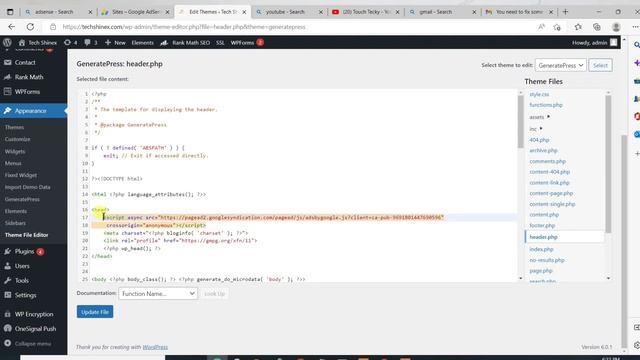Click the WordPress logo in admin bar
The height and width of the screenshot is (360, 640).
click(x=7, y=42)
